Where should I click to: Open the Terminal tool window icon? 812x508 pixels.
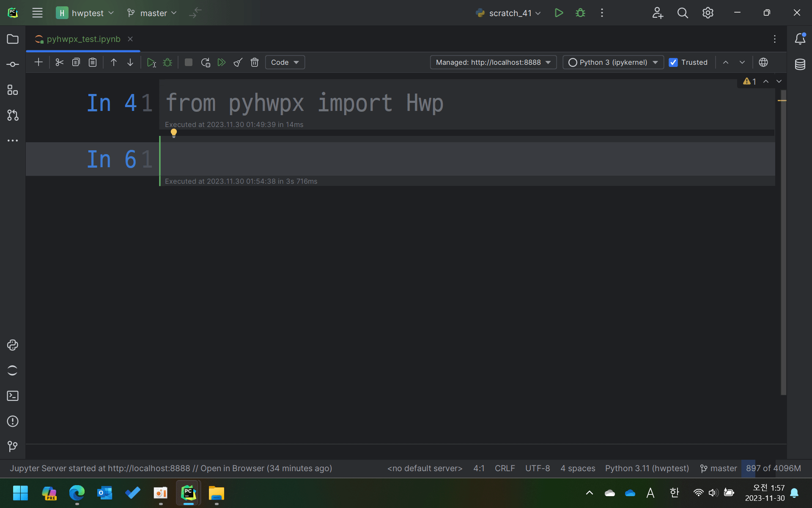coord(13,396)
